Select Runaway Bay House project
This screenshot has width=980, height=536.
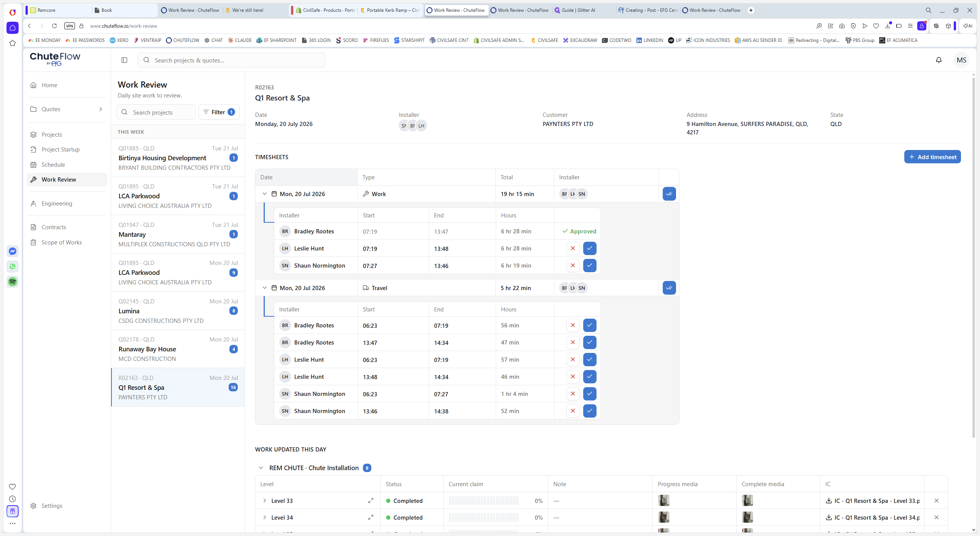tap(178, 349)
